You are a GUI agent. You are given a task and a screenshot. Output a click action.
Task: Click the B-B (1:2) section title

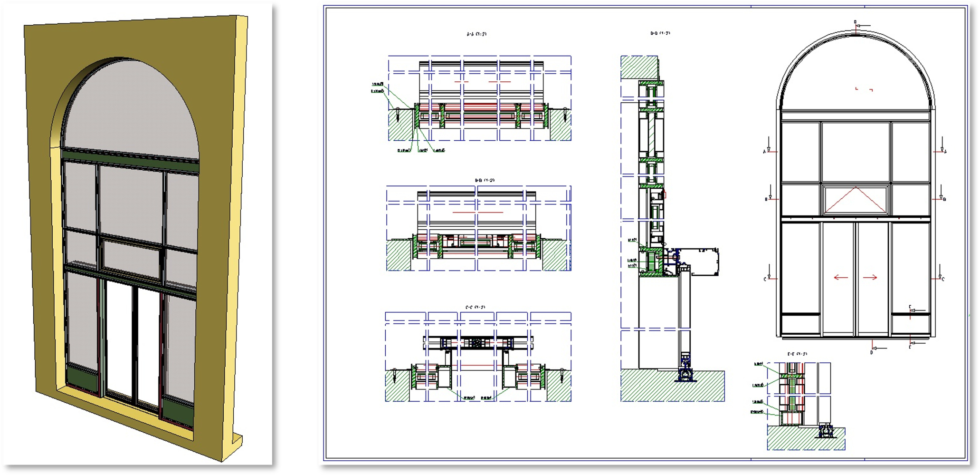[x=485, y=181]
